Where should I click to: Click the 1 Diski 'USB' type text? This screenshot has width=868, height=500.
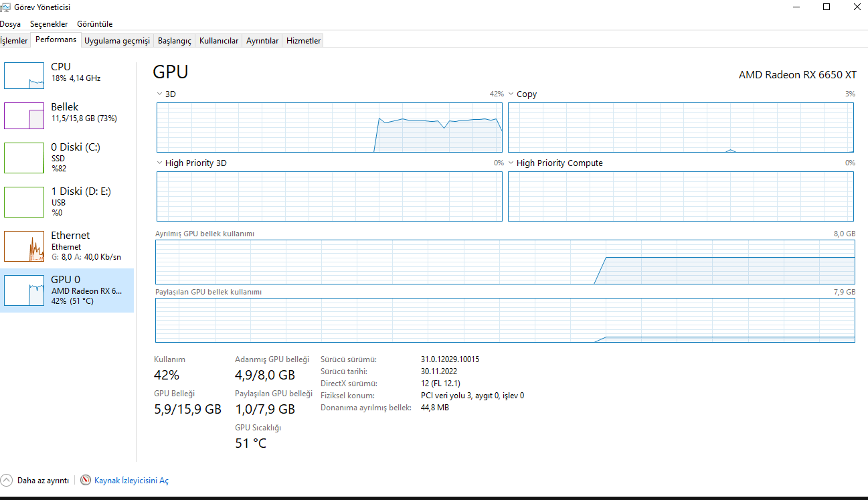58,203
